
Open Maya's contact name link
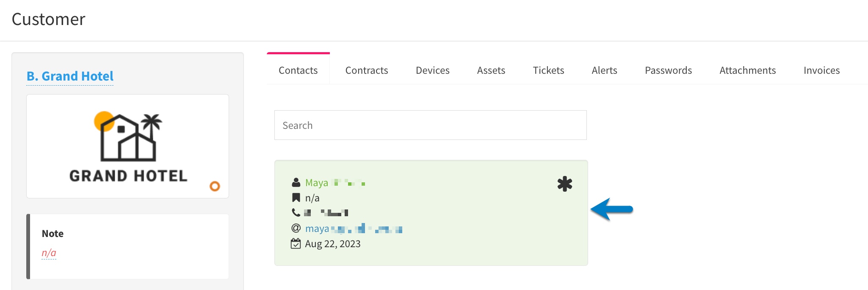pyautogui.click(x=335, y=183)
